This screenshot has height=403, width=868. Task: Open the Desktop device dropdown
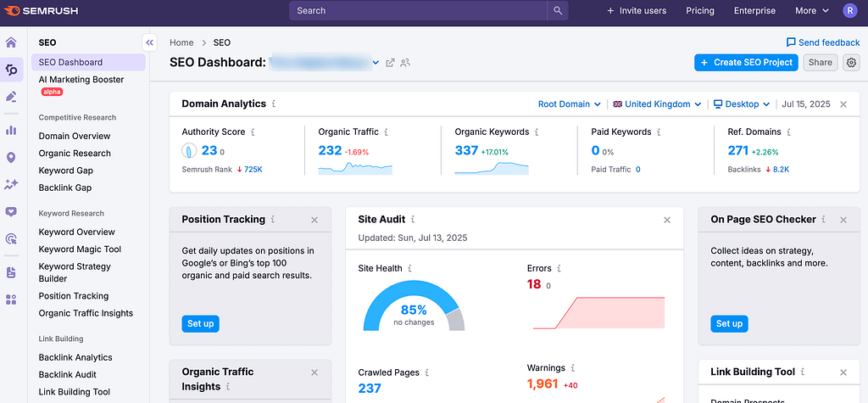pos(742,104)
